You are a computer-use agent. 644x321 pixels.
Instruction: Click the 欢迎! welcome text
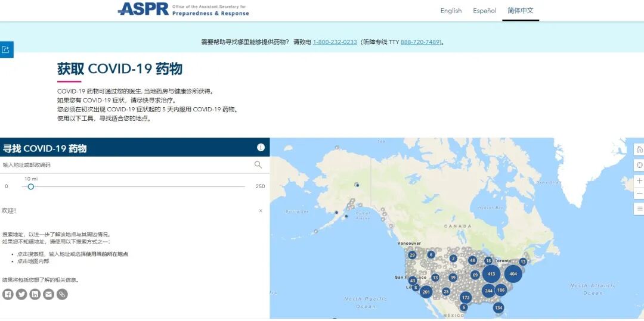point(8,210)
